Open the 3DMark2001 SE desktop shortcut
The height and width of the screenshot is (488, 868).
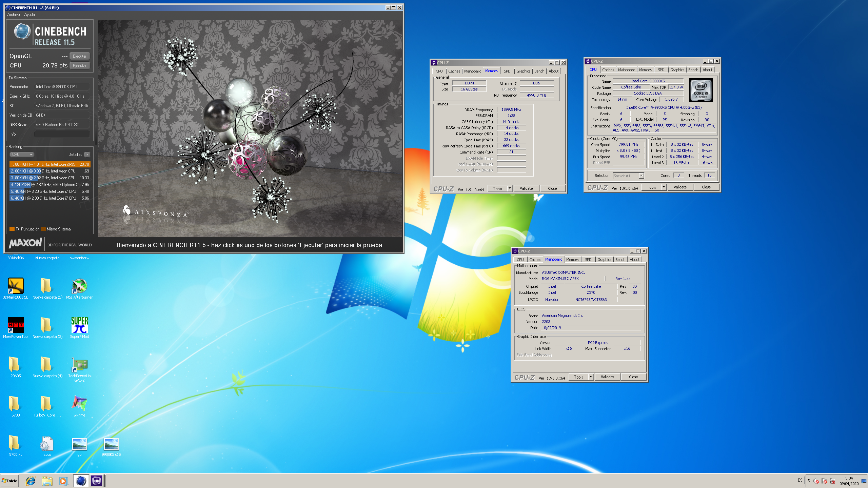click(16, 288)
